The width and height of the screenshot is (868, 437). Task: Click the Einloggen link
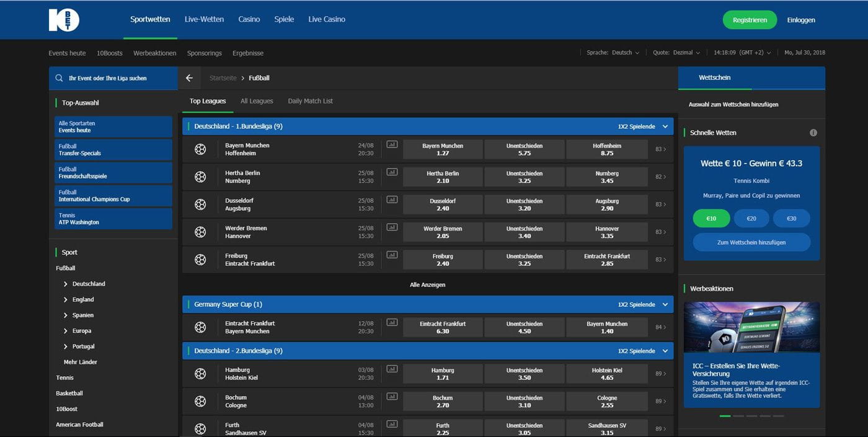click(801, 20)
